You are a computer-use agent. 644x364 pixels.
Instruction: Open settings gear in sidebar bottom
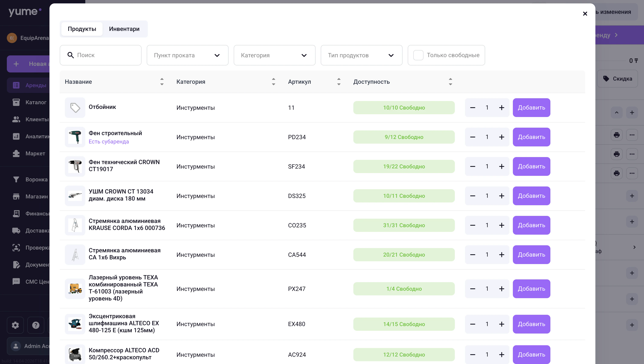[15, 325]
